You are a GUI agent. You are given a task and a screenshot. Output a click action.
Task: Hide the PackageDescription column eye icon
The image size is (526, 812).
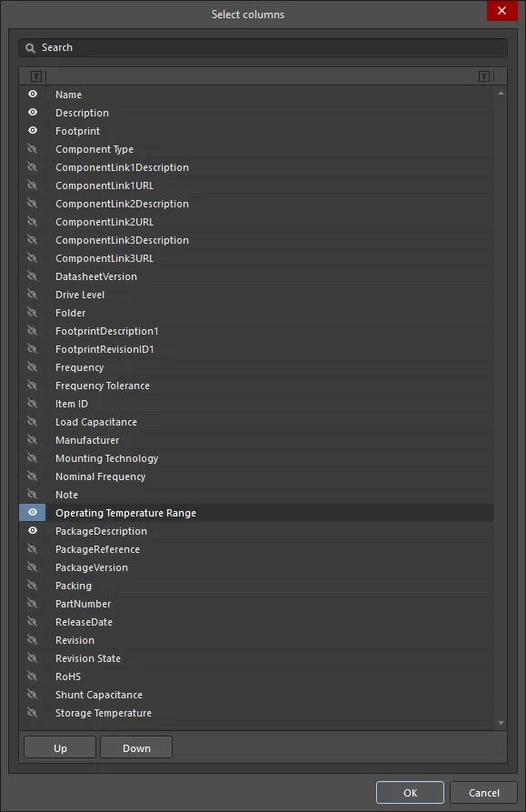point(33,530)
